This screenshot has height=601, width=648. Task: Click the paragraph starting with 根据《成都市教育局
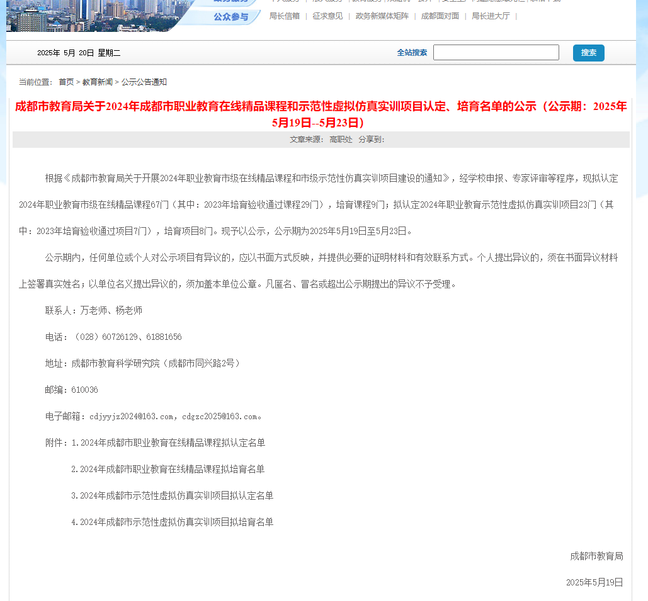click(x=318, y=205)
